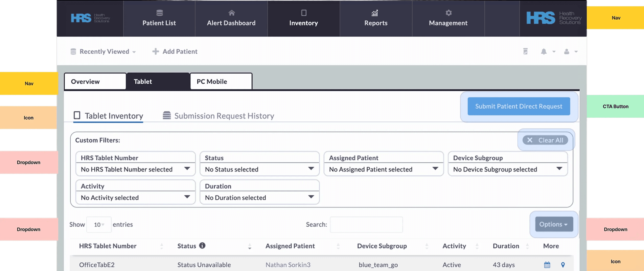
Task: Open the user profile icon menu
Action: [x=567, y=51]
